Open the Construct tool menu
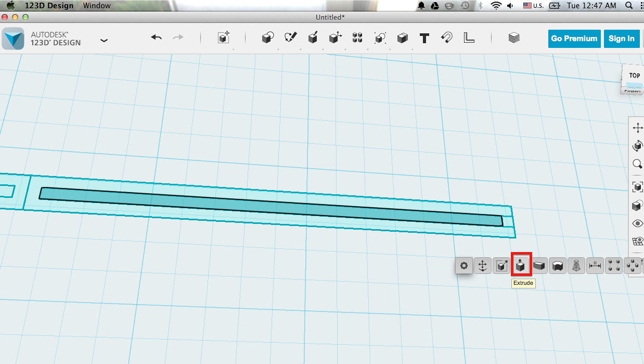The image size is (644, 364). coord(313,38)
